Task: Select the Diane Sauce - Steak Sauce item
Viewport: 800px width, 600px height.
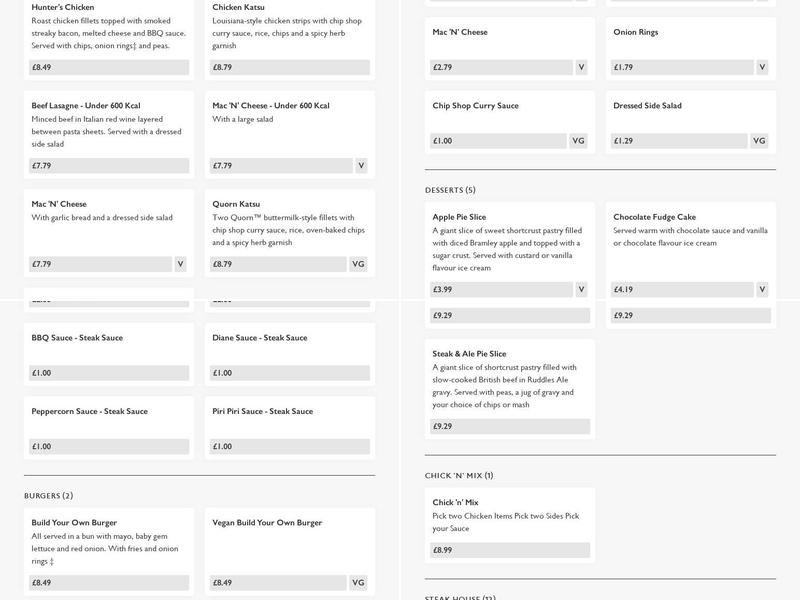Action: [x=290, y=352]
